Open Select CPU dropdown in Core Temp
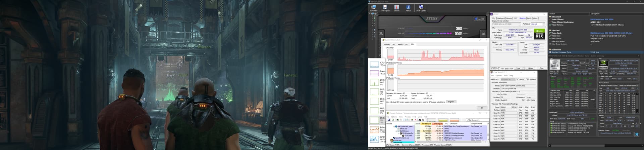Image resolution: width=644 pixels, height=150 pixels. pos(508,80)
